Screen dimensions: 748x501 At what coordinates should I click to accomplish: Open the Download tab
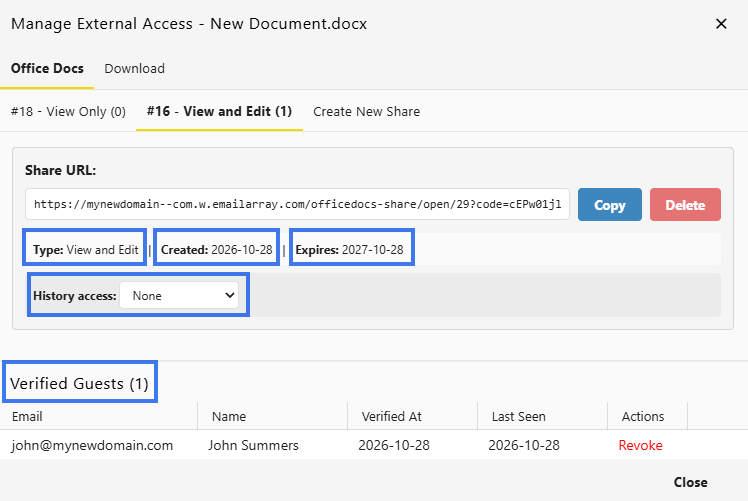(135, 69)
